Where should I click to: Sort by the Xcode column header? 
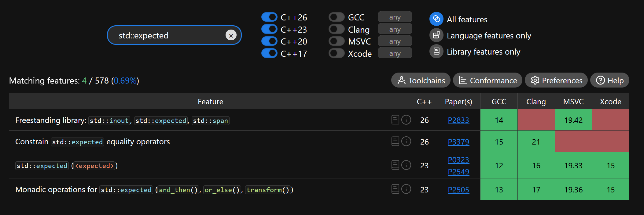coord(610,102)
